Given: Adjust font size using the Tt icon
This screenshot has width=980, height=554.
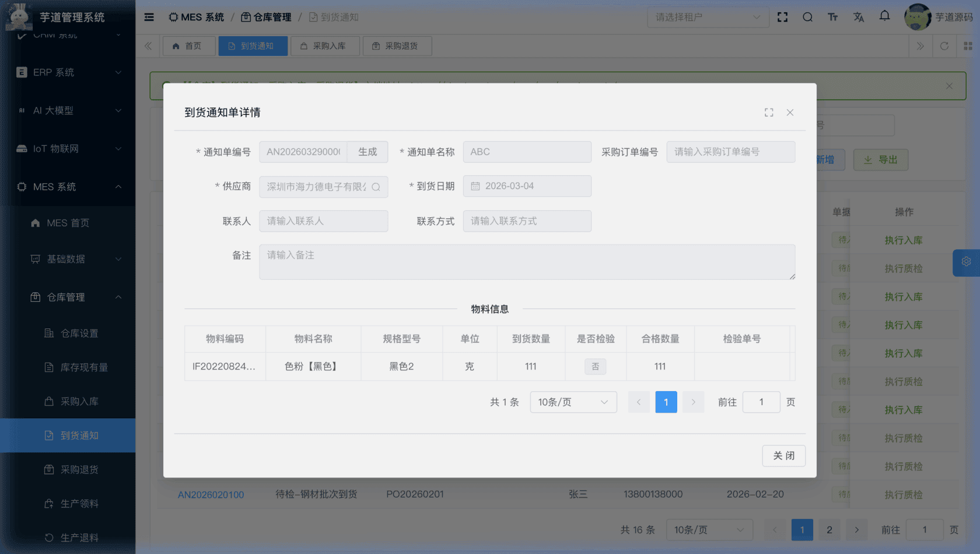Looking at the screenshot, I should [833, 17].
